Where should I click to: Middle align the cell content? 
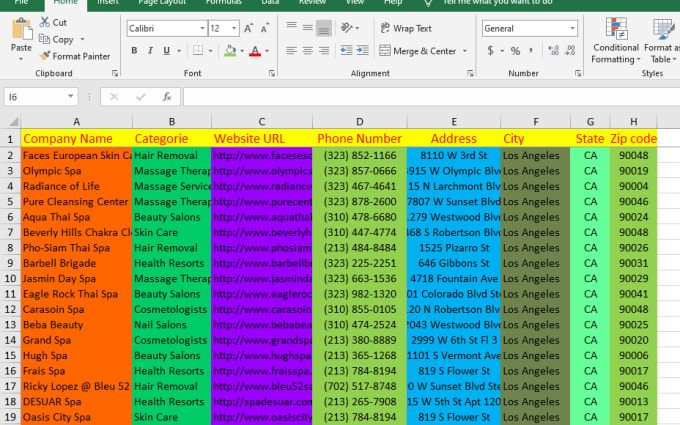point(307,28)
